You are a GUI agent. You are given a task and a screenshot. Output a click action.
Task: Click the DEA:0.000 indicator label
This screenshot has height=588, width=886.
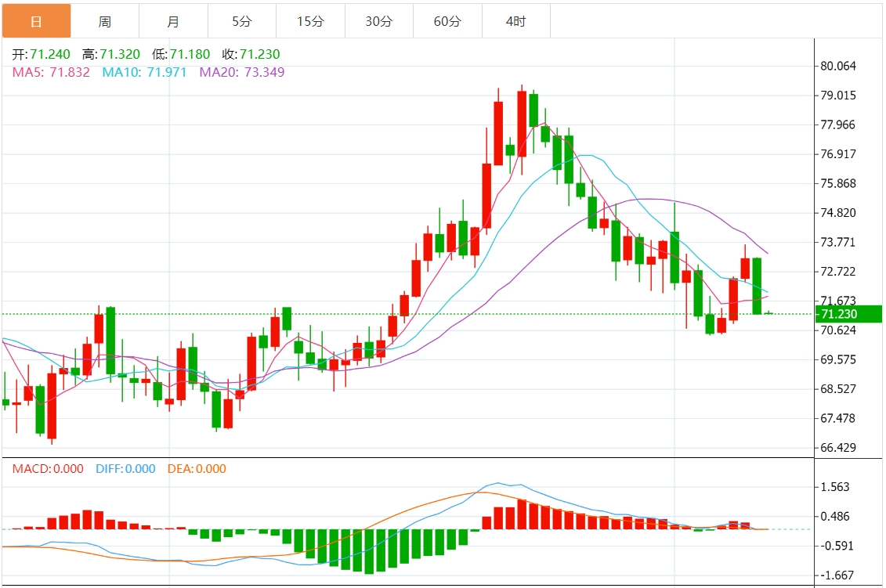tap(197, 469)
